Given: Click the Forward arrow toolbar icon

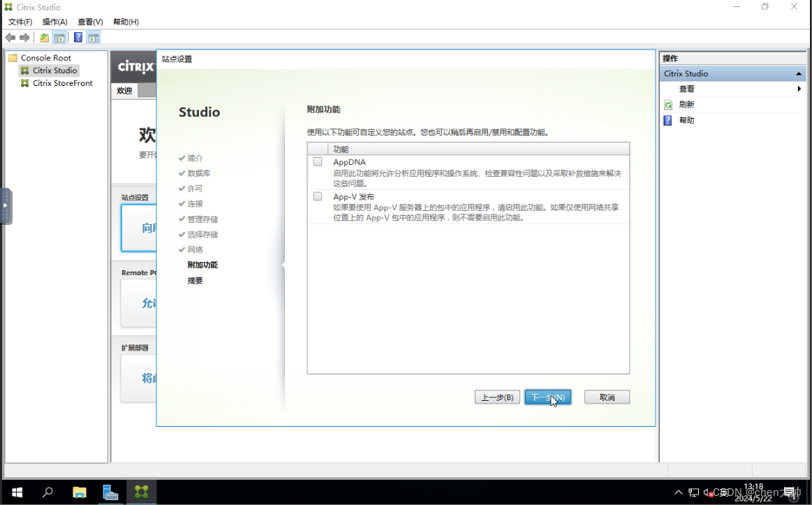Looking at the screenshot, I should [x=24, y=37].
